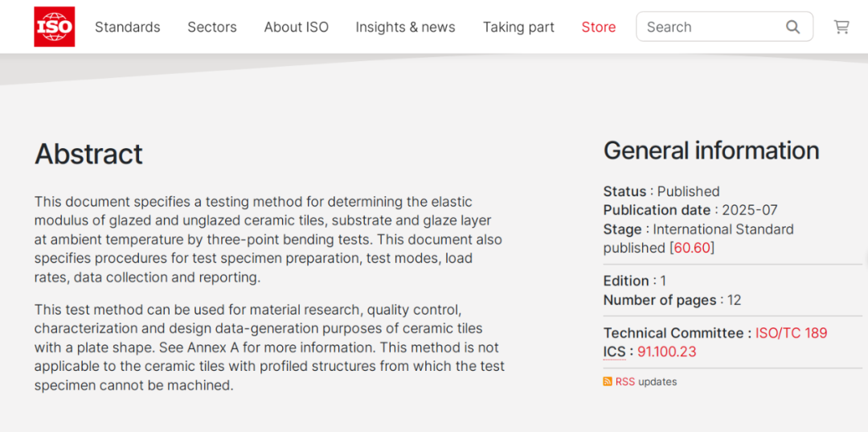Click the Abstract heading
The height and width of the screenshot is (432, 868).
click(88, 154)
